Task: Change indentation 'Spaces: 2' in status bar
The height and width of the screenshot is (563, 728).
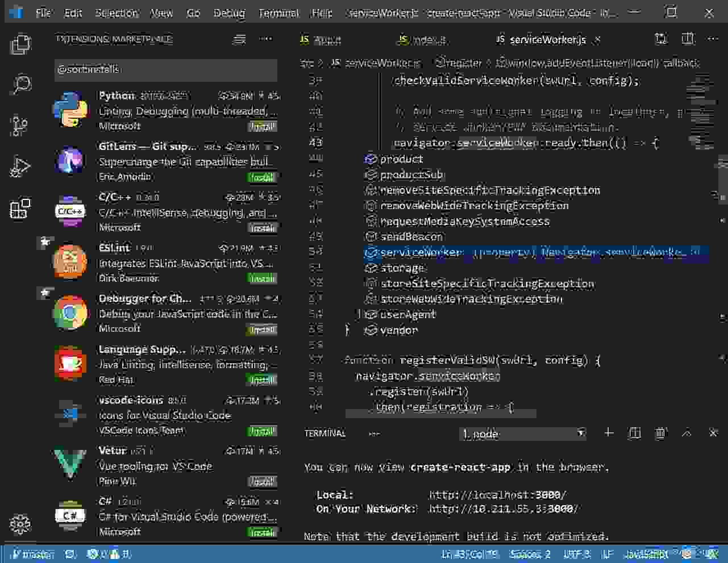Action: click(x=530, y=554)
